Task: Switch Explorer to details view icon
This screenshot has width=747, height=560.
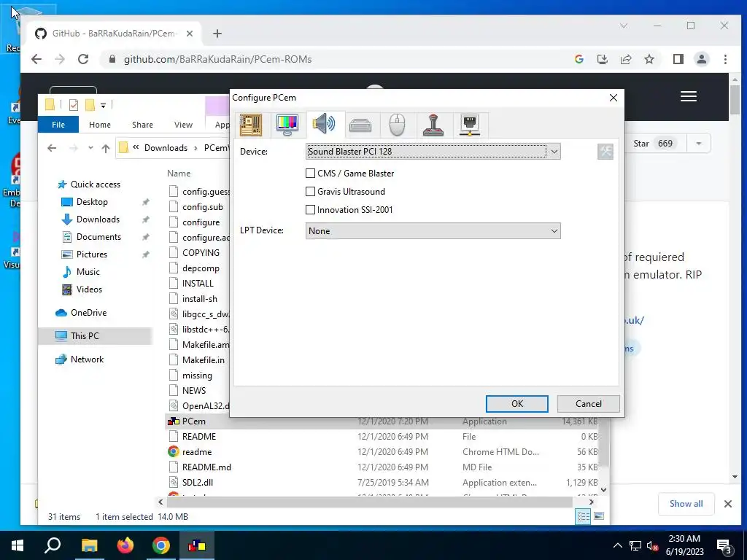Action: pos(583,517)
